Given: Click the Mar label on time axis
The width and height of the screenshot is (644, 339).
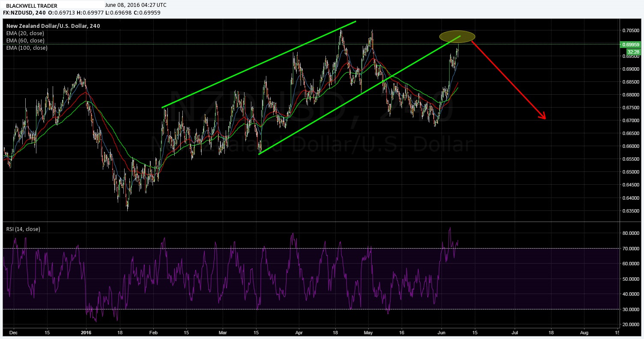Looking at the screenshot, I should pos(223,332).
